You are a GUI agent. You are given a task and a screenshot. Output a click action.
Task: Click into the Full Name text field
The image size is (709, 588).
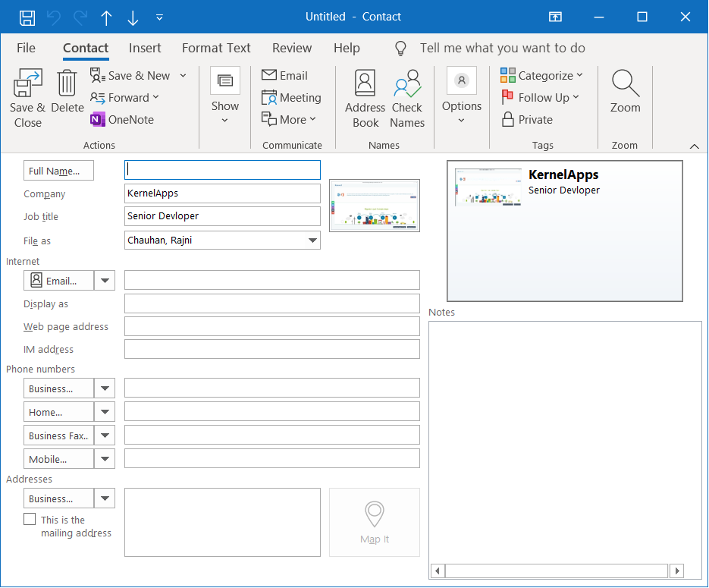click(222, 170)
